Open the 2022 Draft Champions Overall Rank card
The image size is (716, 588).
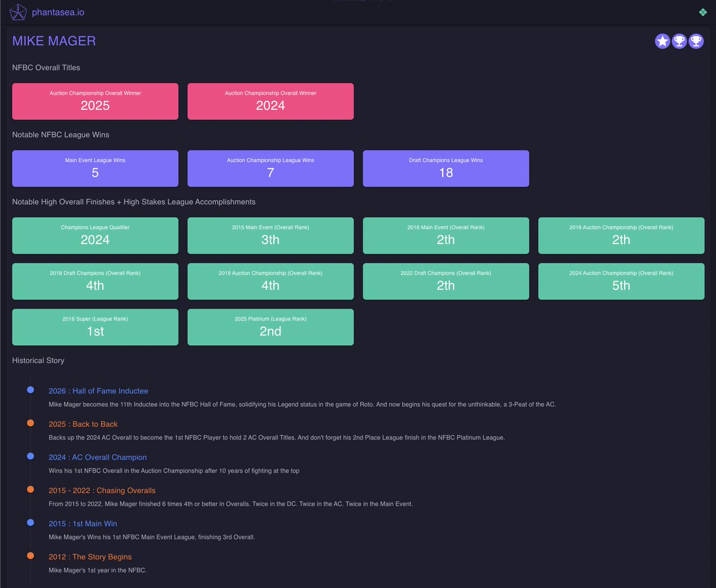(x=446, y=281)
